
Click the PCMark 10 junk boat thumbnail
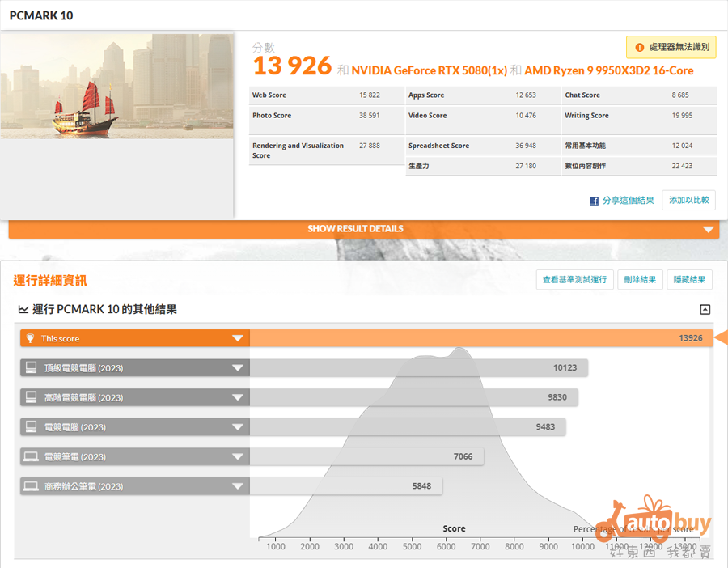coord(117,85)
